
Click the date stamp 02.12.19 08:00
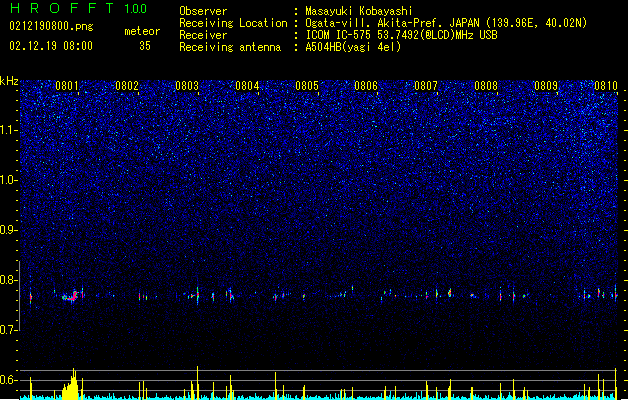[x=51, y=46]
